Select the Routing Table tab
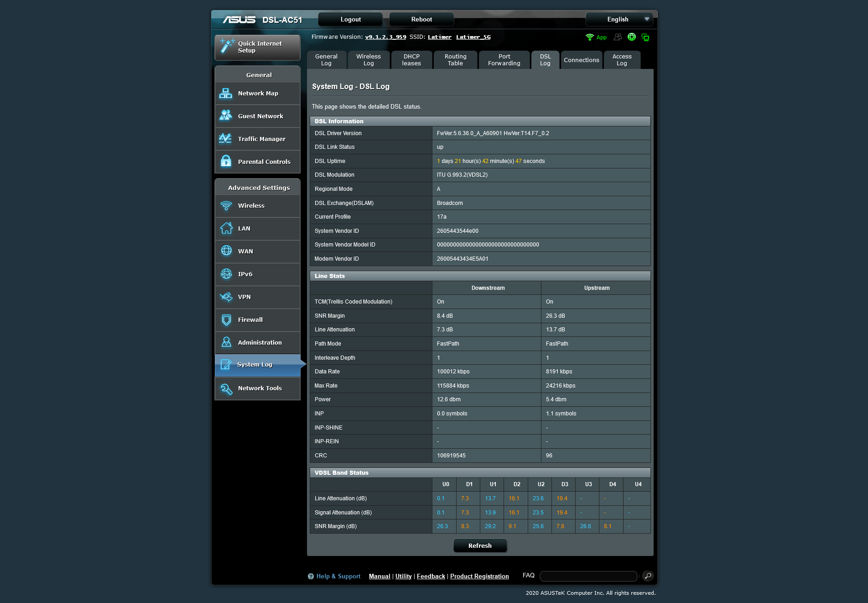 pyautogui.click(x=455, y=60)
